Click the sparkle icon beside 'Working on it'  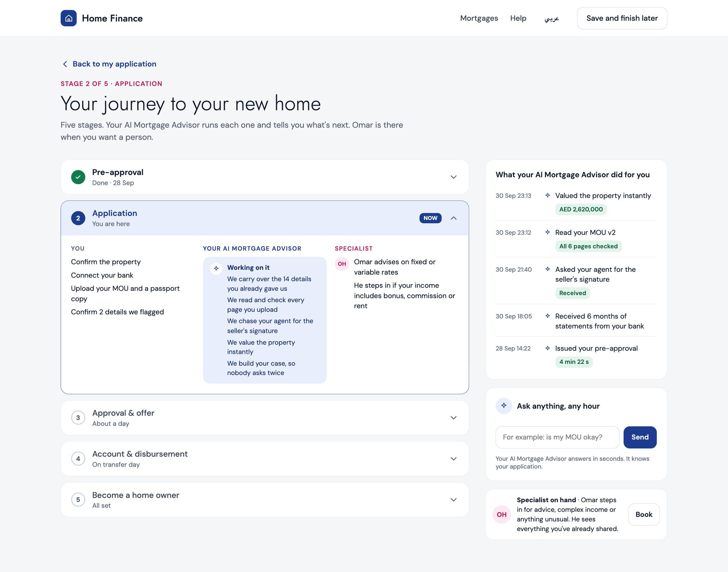coord(216,268)
